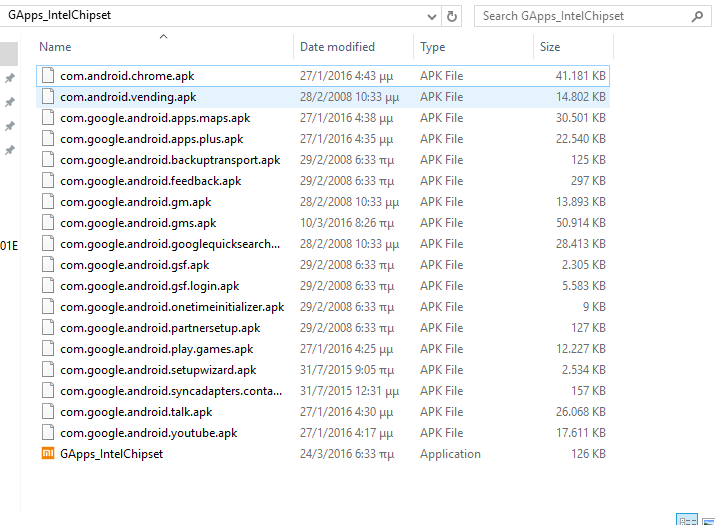
Task: Click the setupwizard.apk file icon
Action: click(48, 369)
